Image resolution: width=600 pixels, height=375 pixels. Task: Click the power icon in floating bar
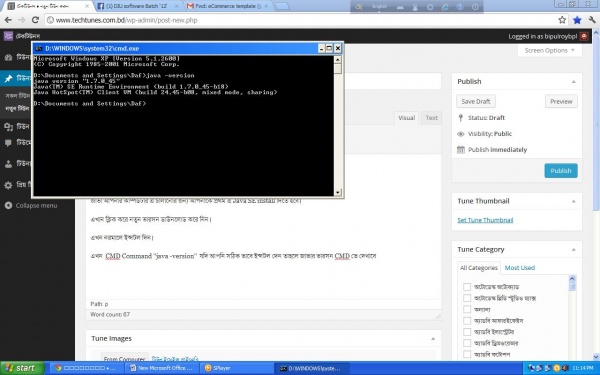coord(475,7)
